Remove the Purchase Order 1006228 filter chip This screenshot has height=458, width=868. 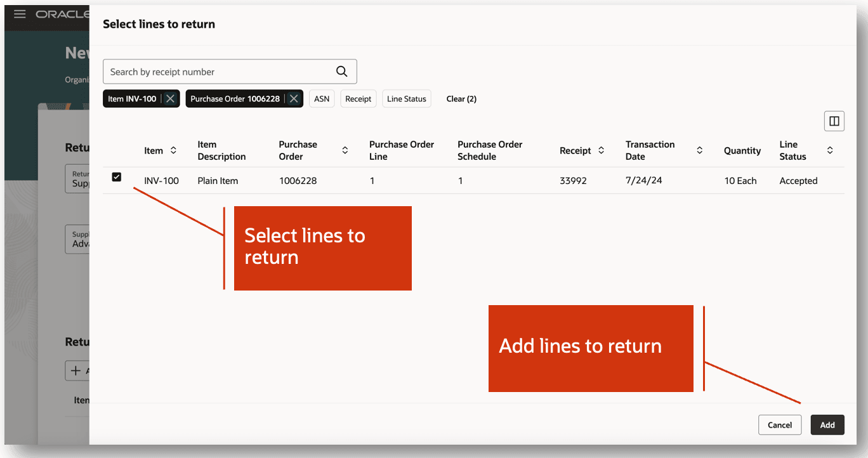[294, 98]
